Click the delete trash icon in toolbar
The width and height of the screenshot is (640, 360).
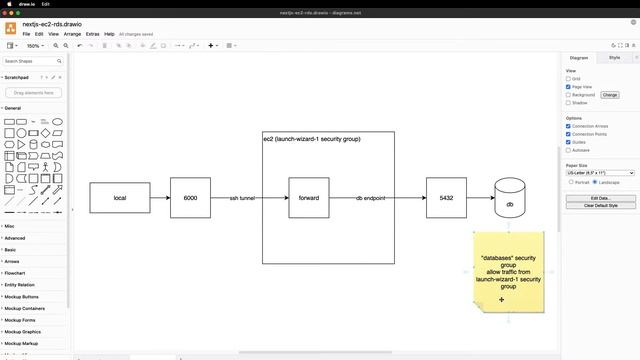[104, 46]
